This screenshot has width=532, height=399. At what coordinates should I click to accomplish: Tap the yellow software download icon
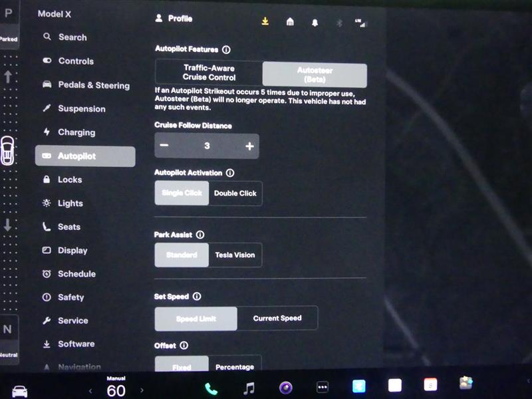pyautogui.click(x=265, y=21)
